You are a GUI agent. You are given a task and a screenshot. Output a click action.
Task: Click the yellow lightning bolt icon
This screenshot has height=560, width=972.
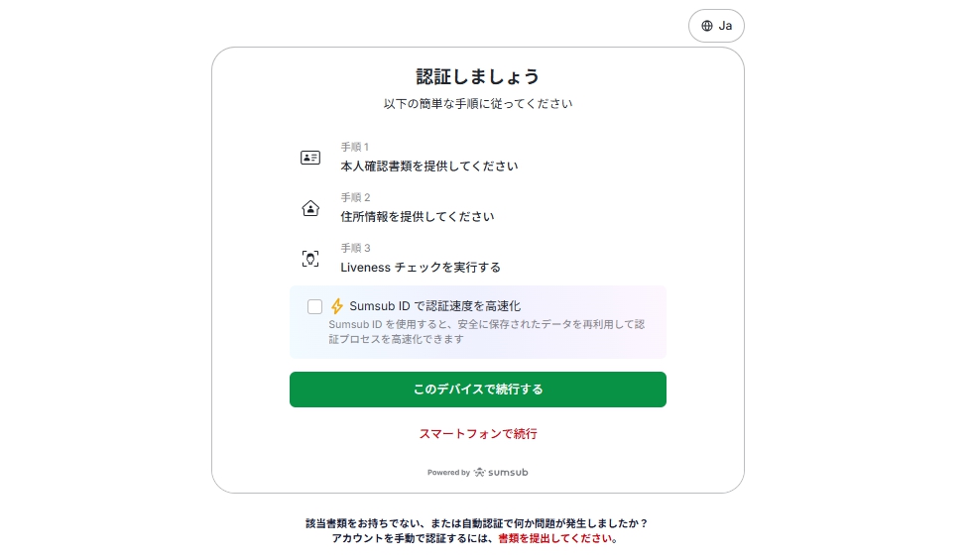[337, 306]
